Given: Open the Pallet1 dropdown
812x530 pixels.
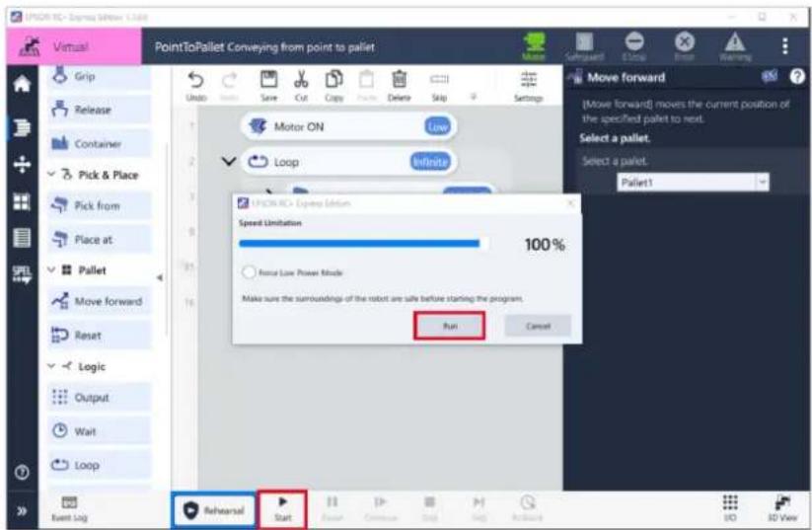Looking at the screenshot, I should (x=693, y=182).
